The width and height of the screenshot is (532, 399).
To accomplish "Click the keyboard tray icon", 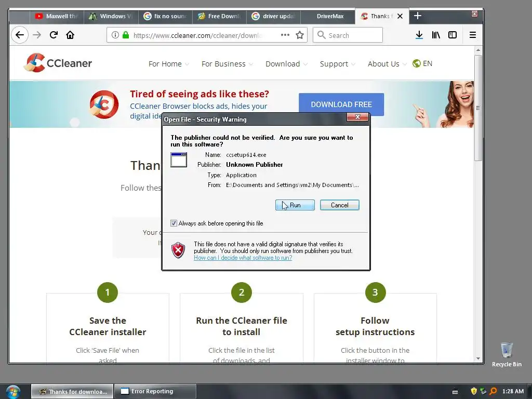I will click(455, 392).
